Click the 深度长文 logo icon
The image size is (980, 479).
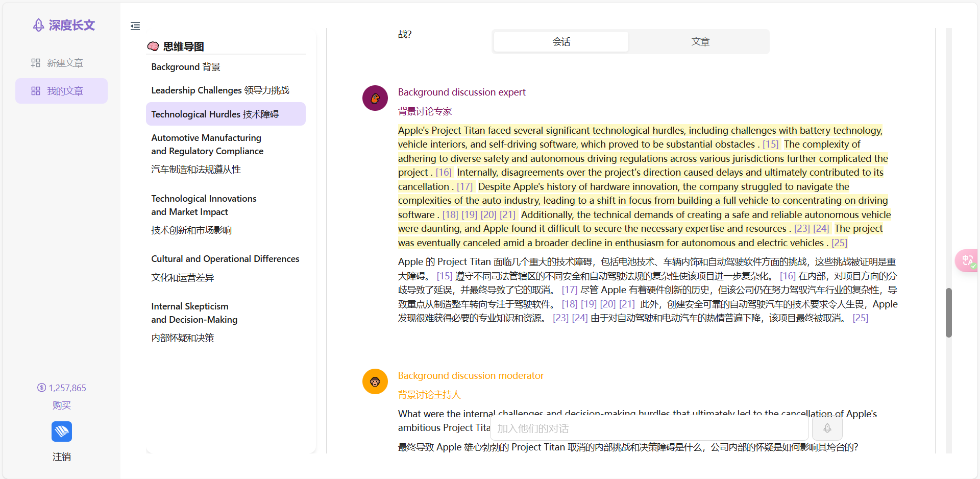tap(38, 25)
